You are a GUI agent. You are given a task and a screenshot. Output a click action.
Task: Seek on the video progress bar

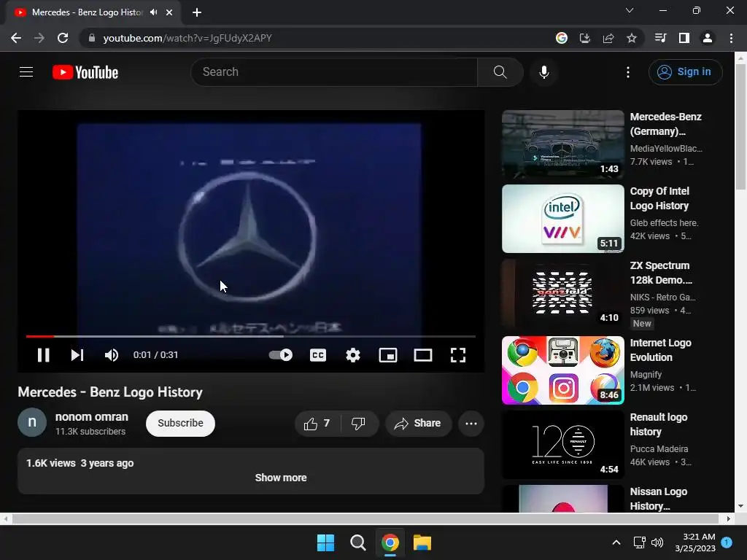click(x=251, y=336)
